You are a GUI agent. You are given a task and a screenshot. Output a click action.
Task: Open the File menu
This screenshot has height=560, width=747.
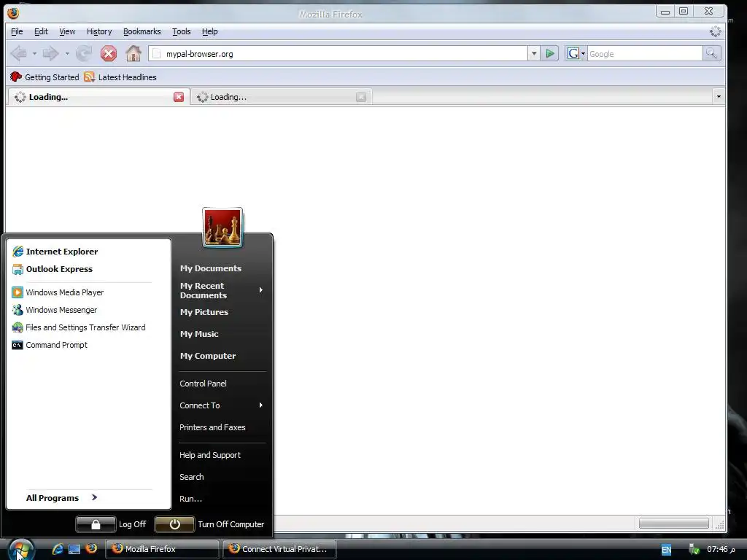(17, 31)
